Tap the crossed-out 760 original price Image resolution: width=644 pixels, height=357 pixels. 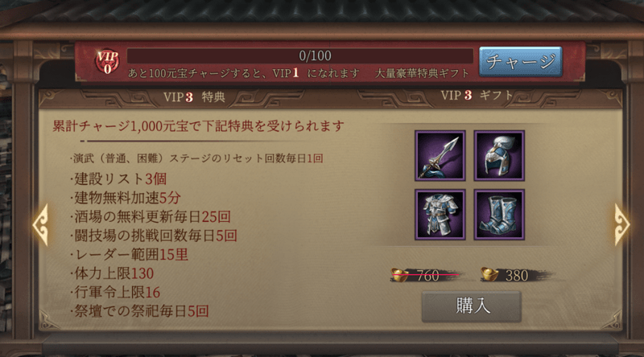click(427, 275)
